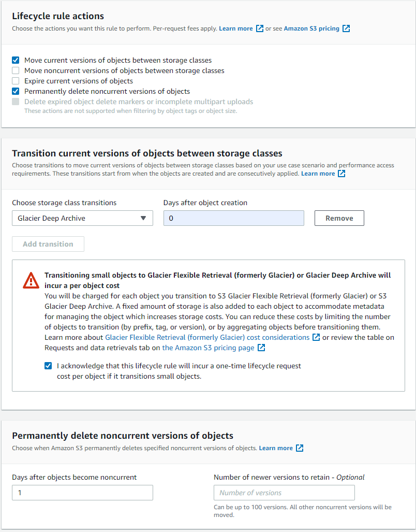Click external link icon after first Learn more
The image size is (416, 532).
[260, 28]
